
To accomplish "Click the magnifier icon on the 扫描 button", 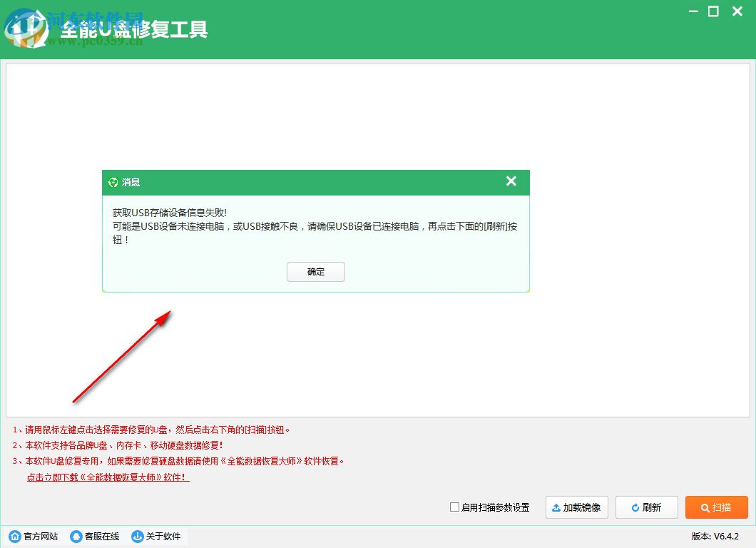I will pyautogui.click(x=705, y=507).
